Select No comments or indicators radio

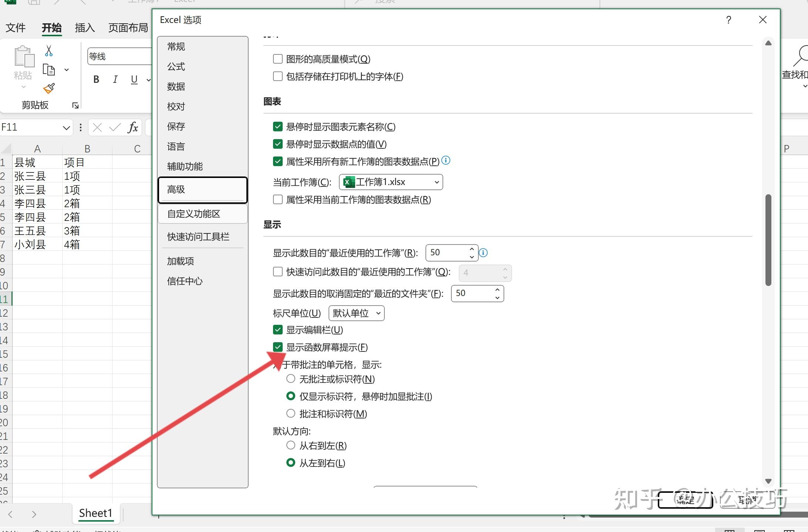tap(291, 378)
